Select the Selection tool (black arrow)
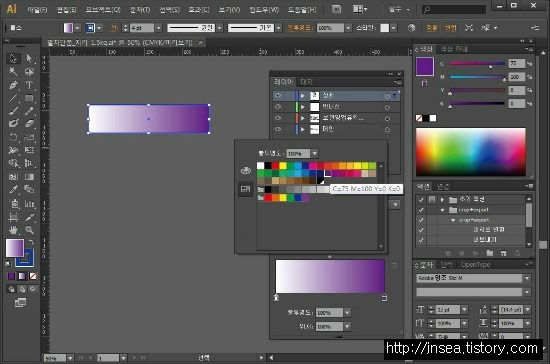Image resolution: width=550 pixels, height=364 pixels. point(13,58)
